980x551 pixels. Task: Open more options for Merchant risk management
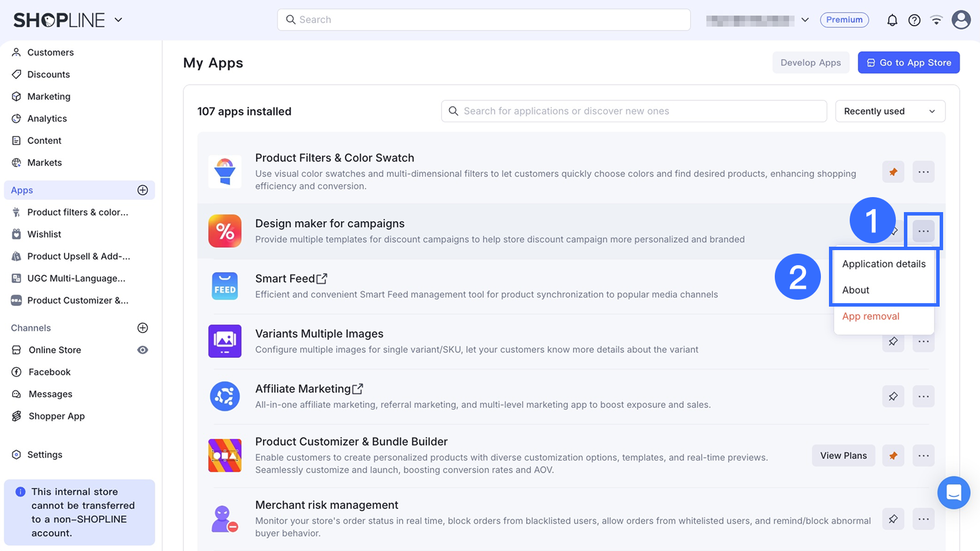pyautogui.click(x=924, y=519)
